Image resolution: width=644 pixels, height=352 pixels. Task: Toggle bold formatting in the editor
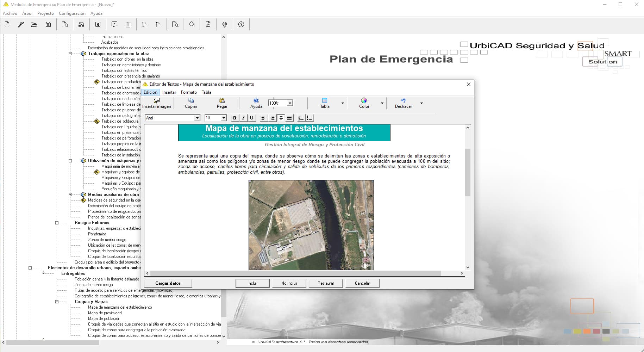235,118
